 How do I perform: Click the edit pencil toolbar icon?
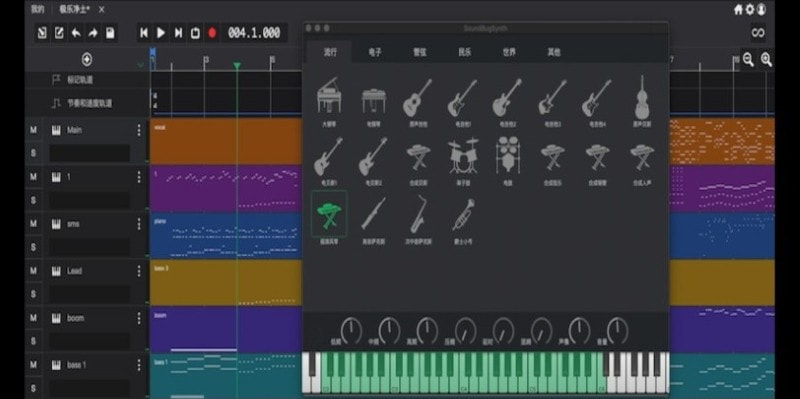pos(59,33)
